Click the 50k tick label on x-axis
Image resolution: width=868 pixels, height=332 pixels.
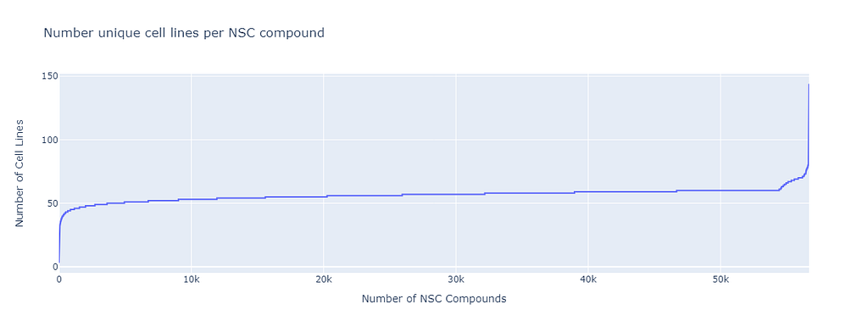click(721, 279)
